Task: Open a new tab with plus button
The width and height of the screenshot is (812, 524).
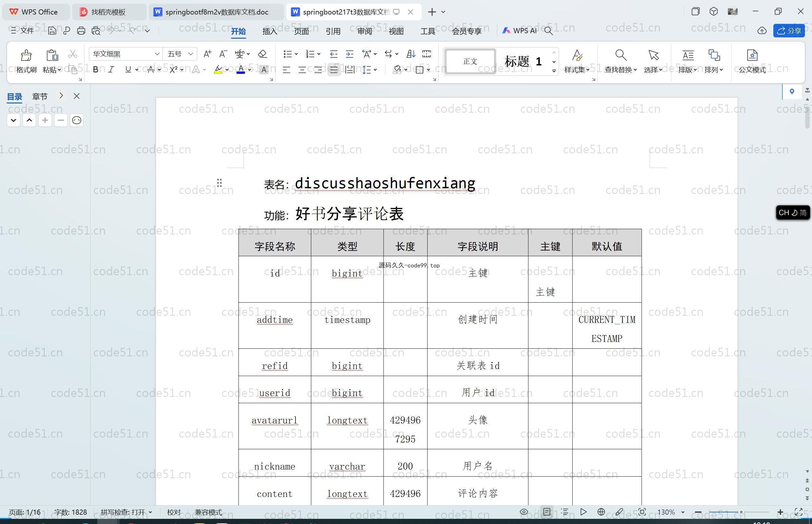Action: pos(432,12)
